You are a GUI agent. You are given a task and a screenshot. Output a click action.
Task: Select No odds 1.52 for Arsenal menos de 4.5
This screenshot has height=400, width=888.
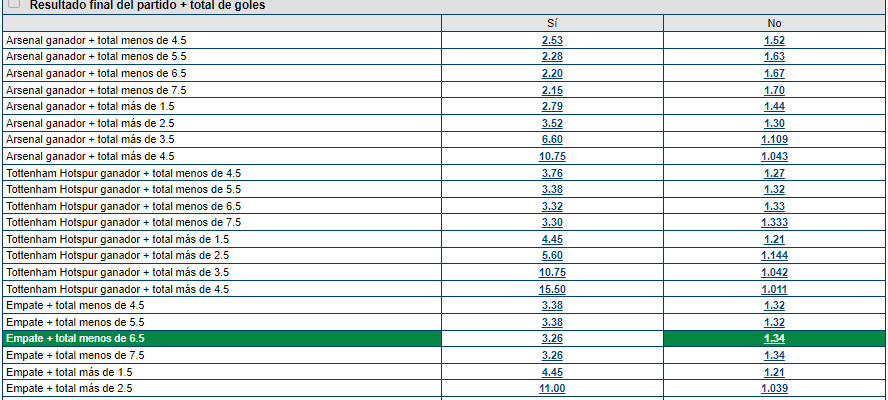click(x=774, y=40)
